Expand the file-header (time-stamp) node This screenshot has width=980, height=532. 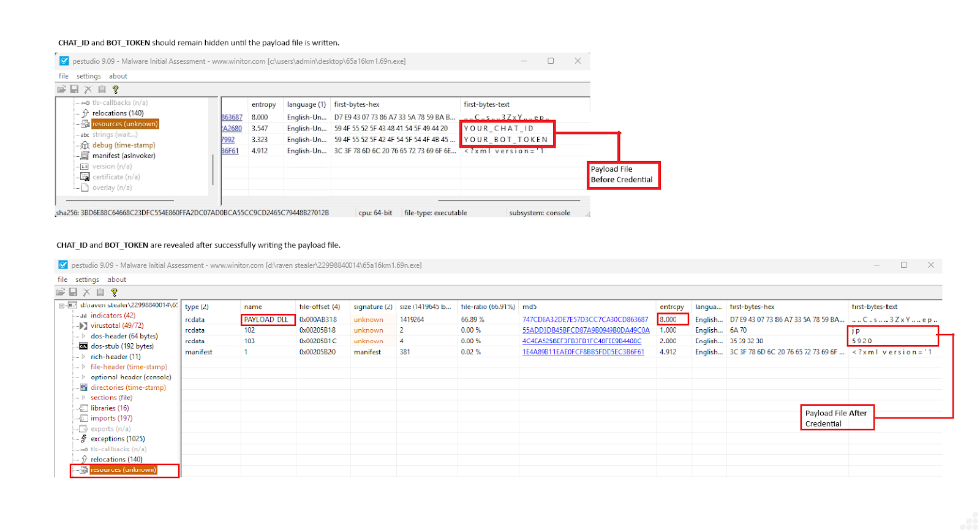click(84, 367)
